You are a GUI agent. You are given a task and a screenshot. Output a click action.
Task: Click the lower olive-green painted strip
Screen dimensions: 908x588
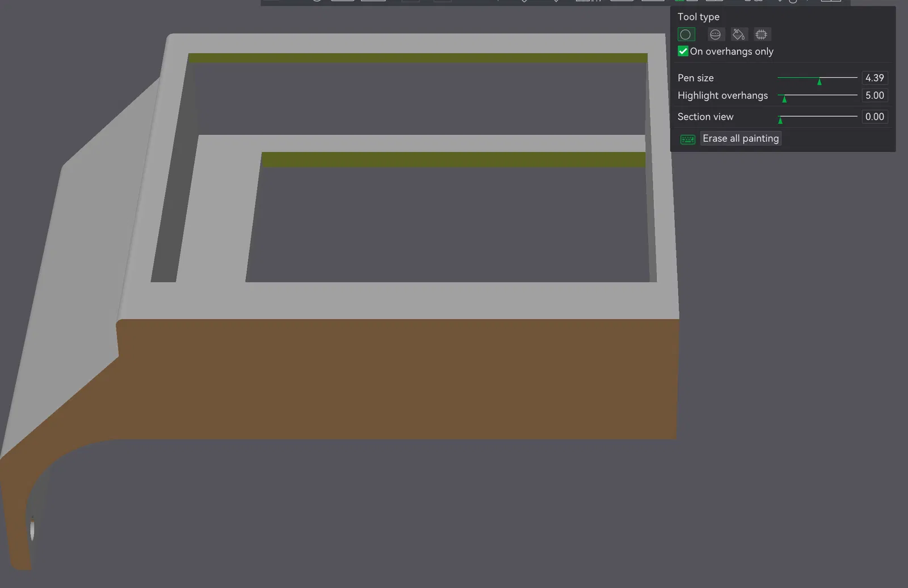click(453, 159)
